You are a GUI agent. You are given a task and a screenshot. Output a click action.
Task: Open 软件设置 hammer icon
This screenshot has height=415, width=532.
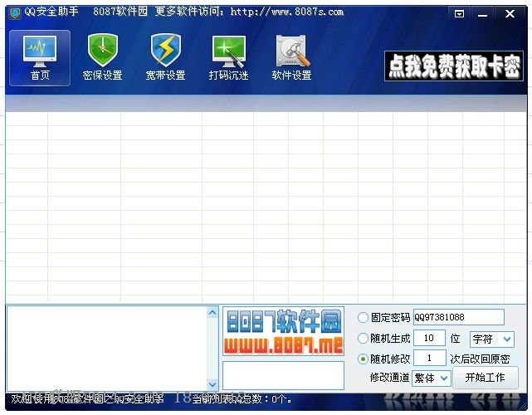292,57
